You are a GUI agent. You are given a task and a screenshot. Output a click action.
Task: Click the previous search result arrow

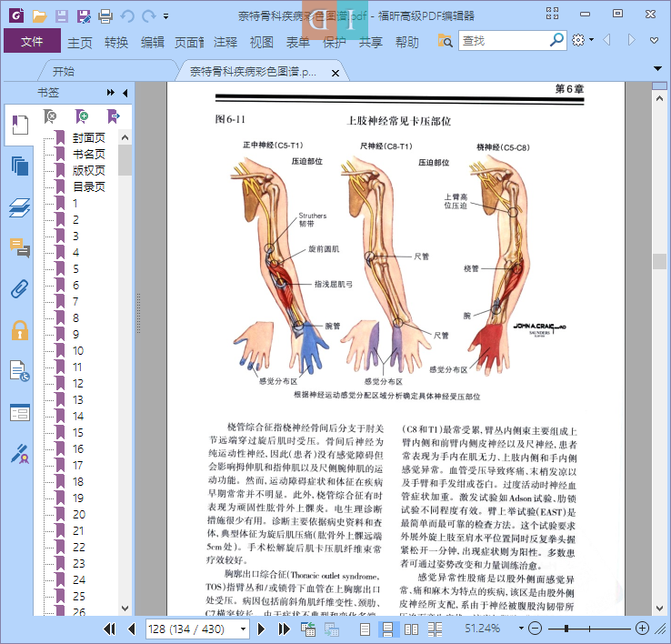[x=606, y=40]
